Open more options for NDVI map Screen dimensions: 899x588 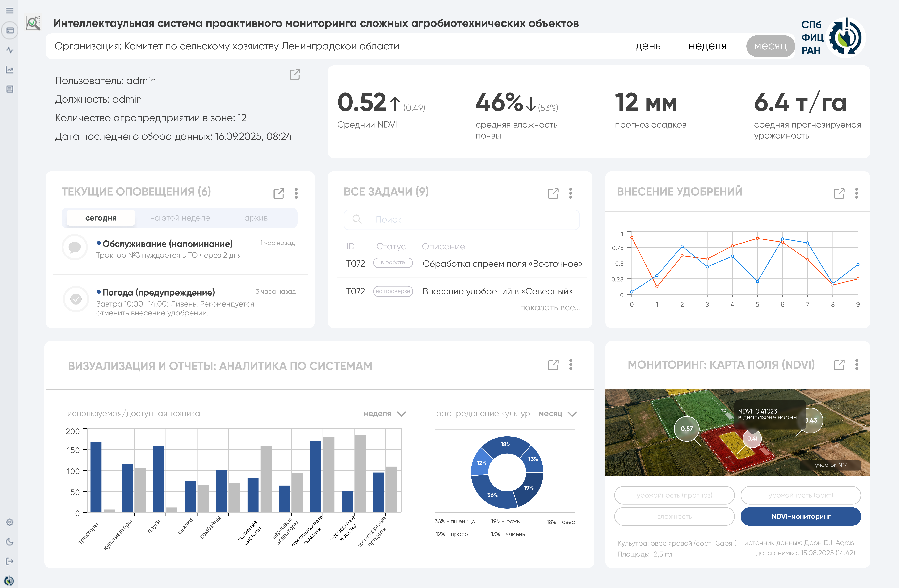coord(856,364)
